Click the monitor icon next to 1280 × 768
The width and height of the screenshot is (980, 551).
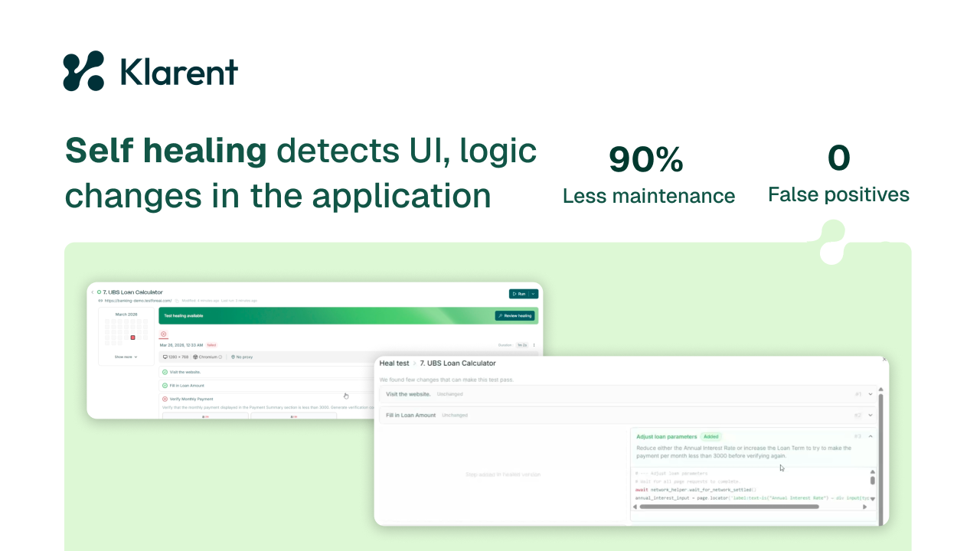point(165,357)
